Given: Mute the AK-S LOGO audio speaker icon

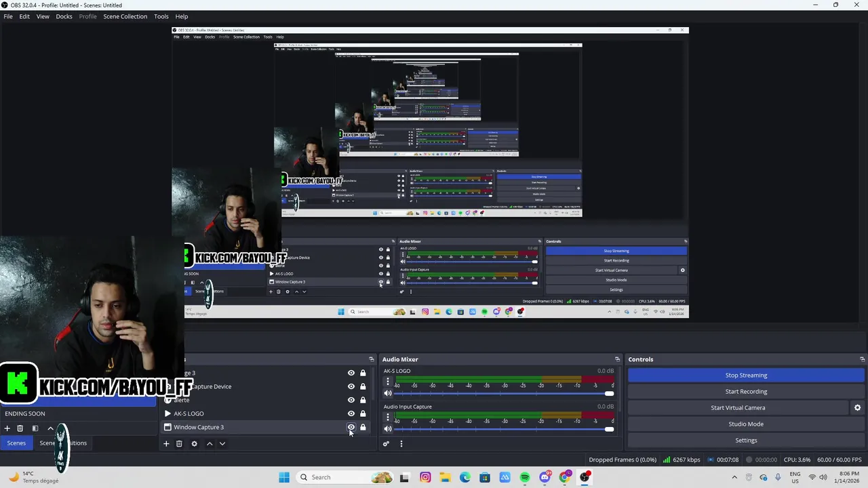Looking at the screenshot, I should click(x=388, y=393).
